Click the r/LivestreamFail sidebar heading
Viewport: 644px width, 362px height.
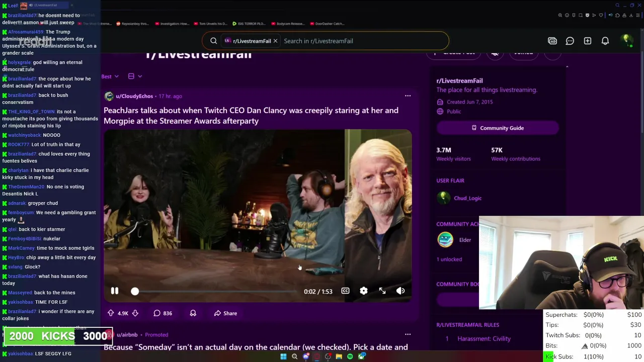coord(459,80)
